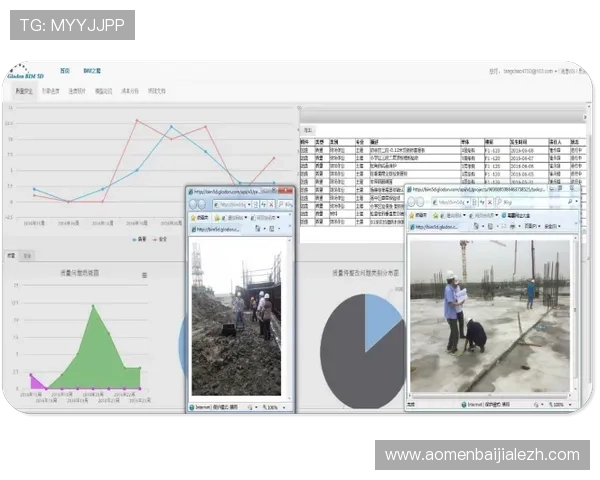This screenshot has height=480, width=600.
Task: Click refresh icon in left popup address bar
Action: pyautogui.click(x=264, y=205)
